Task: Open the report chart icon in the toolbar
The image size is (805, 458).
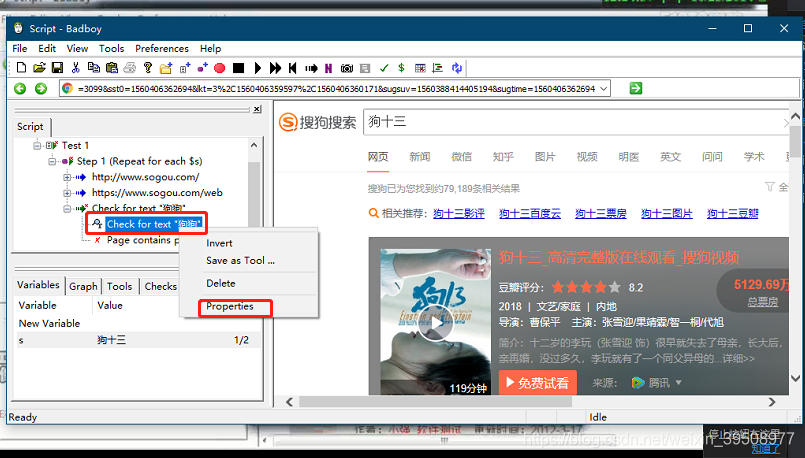Action: pyautogui.click(x=438, y=68)
